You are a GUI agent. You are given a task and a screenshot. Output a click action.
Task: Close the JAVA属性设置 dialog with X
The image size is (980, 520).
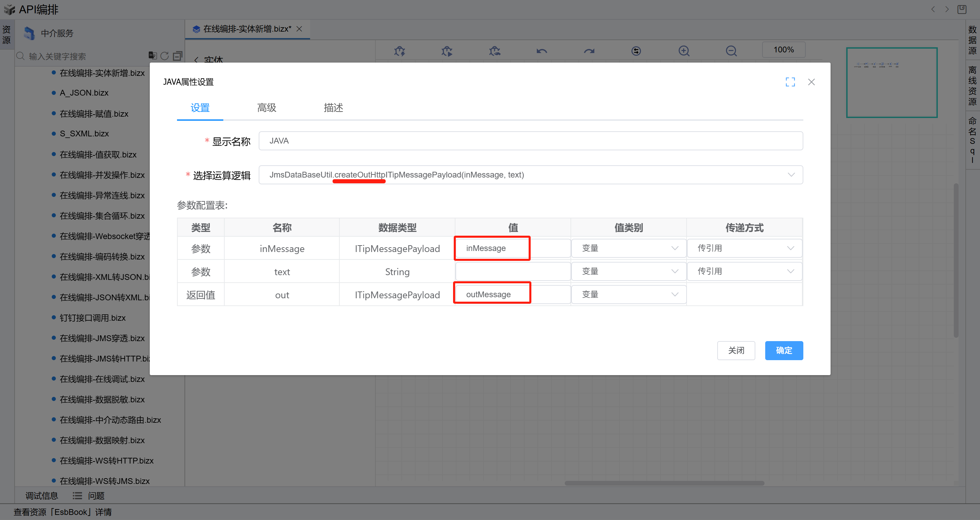[811, 82]
